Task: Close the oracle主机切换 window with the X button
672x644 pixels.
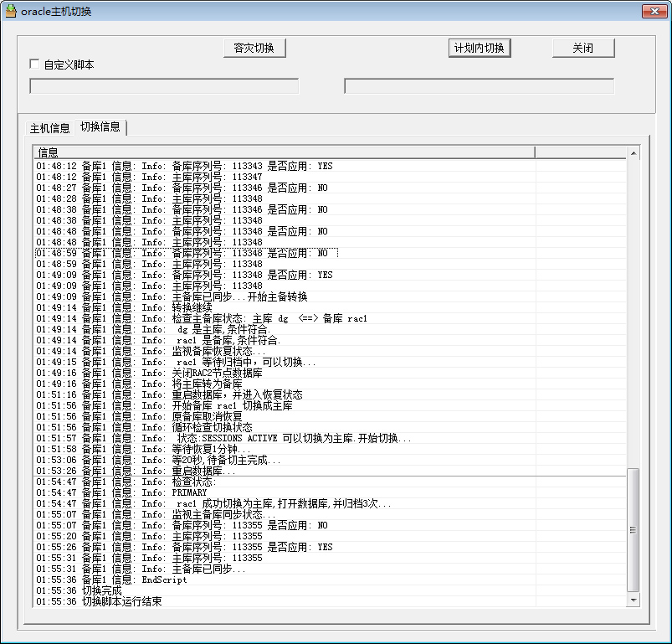Action: (x=654, y=11)
